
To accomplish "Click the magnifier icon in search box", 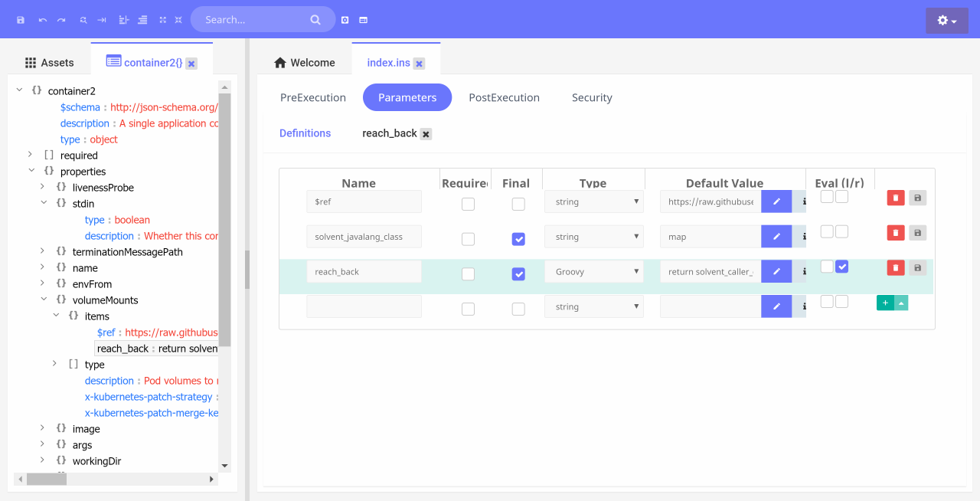I will pyautogui.click(x=315, y=20).
